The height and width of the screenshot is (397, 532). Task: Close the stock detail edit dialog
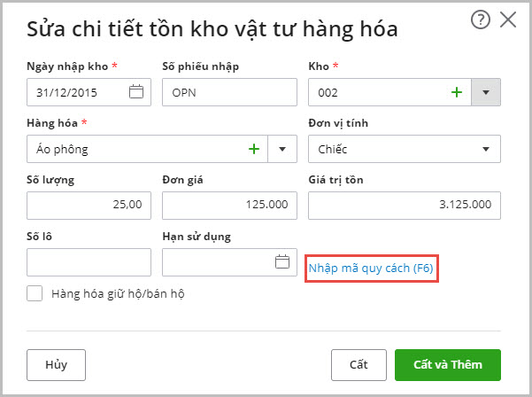click(508, 20)
